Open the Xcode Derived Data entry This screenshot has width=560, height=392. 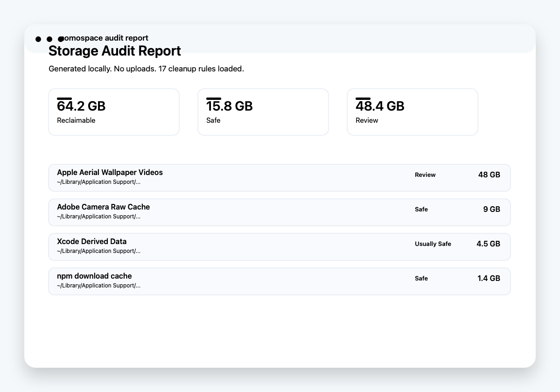pos(280,247)
